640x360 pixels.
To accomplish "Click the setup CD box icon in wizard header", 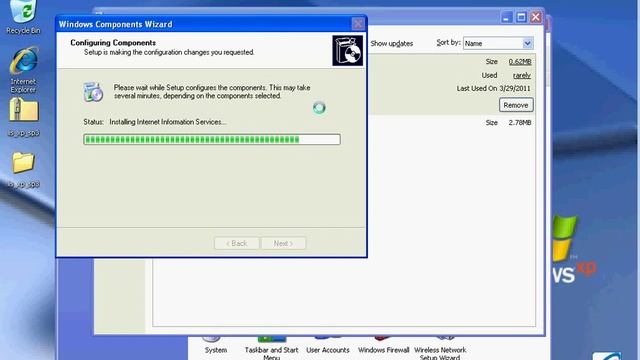I will pos(347,50).
